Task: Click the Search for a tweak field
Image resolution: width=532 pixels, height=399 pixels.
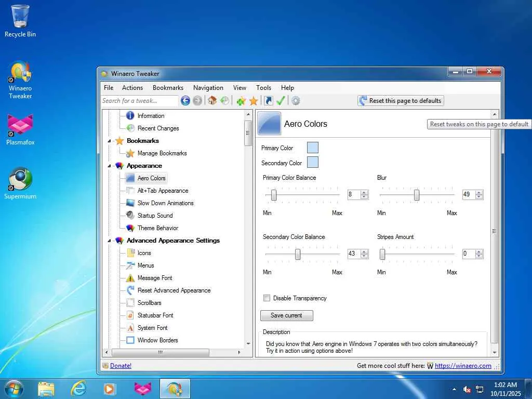Action: (139, 101)
